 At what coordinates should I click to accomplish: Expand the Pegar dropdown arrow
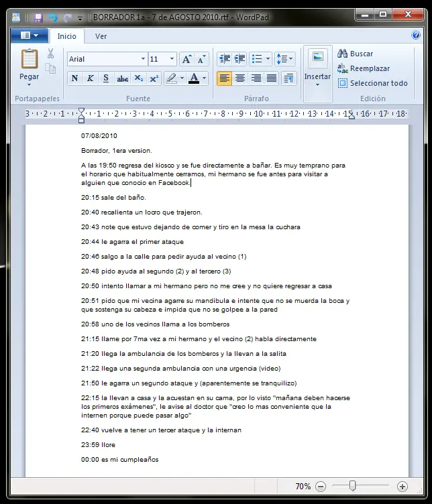[30, 85]
